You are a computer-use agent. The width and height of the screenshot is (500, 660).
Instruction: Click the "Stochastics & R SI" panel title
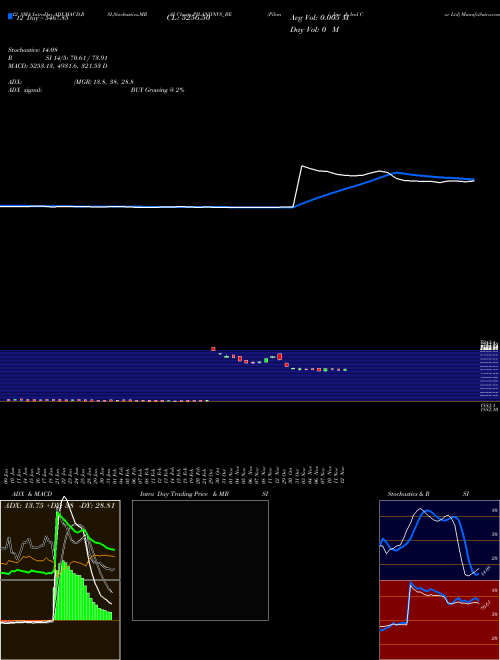(x=428, y=494)
